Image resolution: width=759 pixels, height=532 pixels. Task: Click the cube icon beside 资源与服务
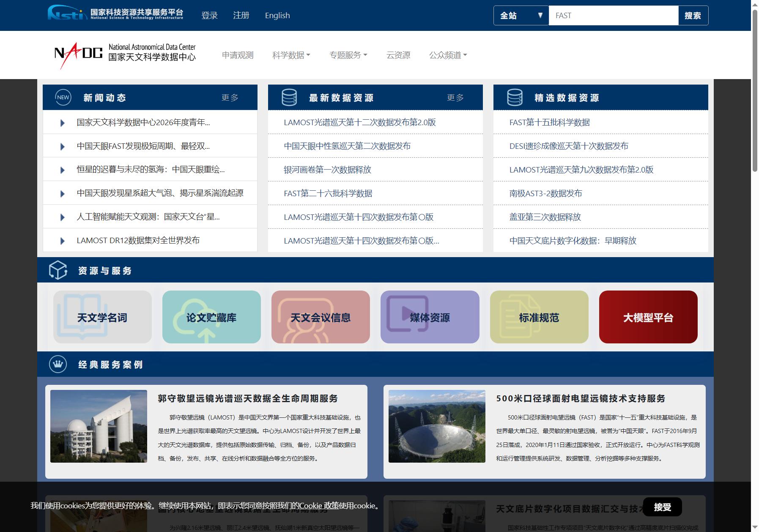58,270
